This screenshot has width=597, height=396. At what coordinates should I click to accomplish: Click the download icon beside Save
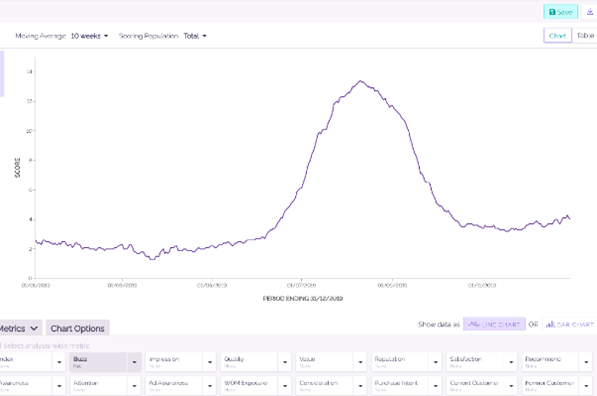coord(590,12)
